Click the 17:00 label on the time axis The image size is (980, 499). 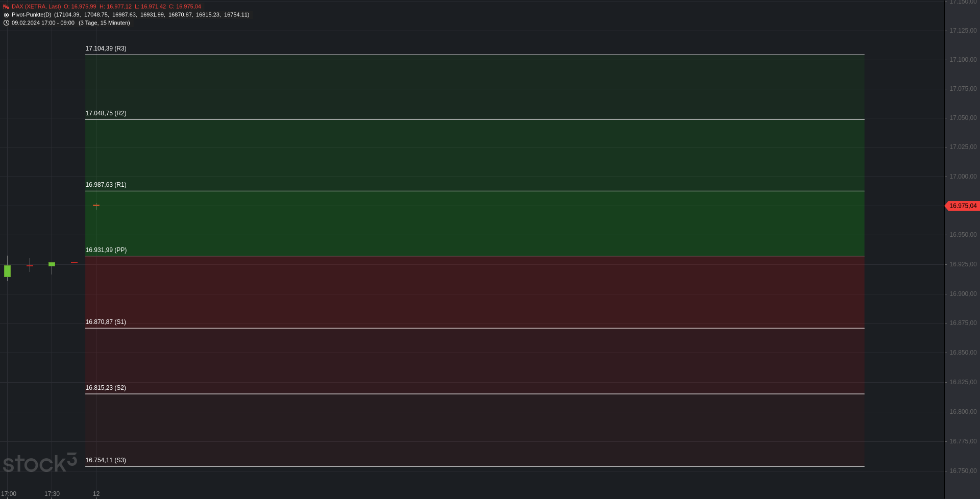[x=9, y=494]
